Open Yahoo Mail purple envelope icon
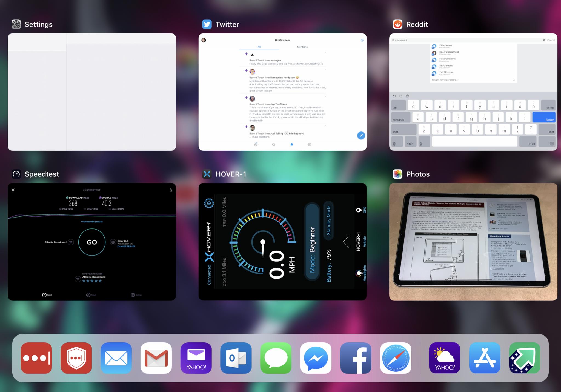This screenshot has height=392, width=561. coord(196,358)
